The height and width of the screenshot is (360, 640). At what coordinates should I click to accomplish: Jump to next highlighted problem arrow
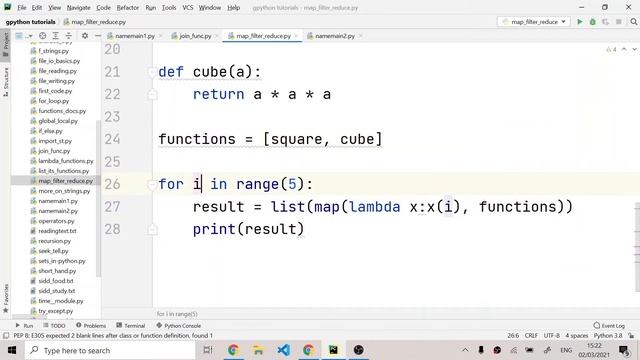coord(634,49)
